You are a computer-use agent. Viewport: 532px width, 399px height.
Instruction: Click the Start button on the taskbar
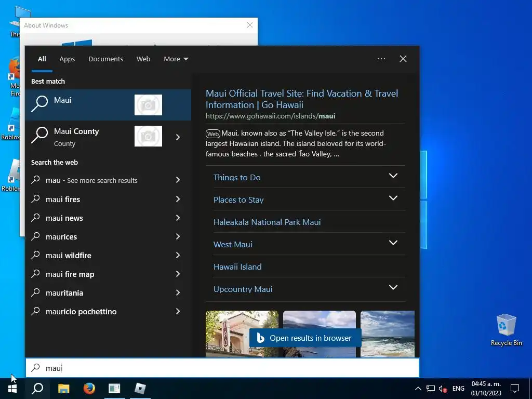point(12,389)
